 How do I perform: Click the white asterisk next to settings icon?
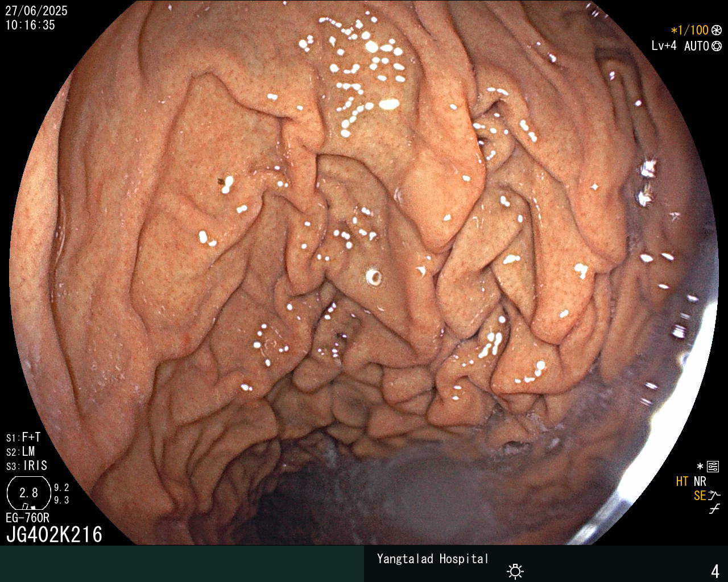point(700,467)
